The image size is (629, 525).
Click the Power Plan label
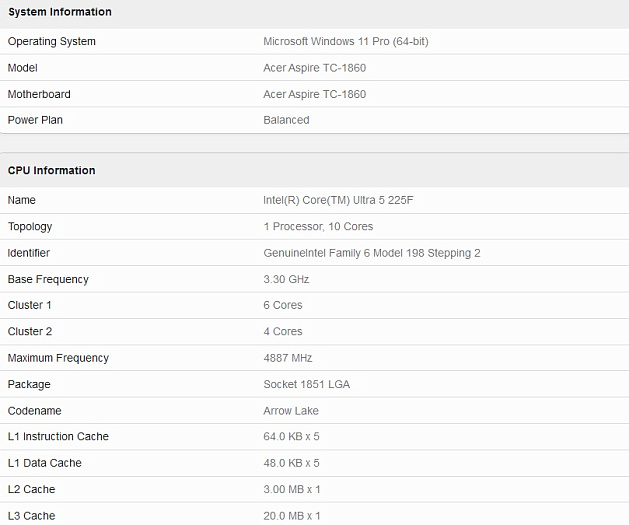pos(35,120)
